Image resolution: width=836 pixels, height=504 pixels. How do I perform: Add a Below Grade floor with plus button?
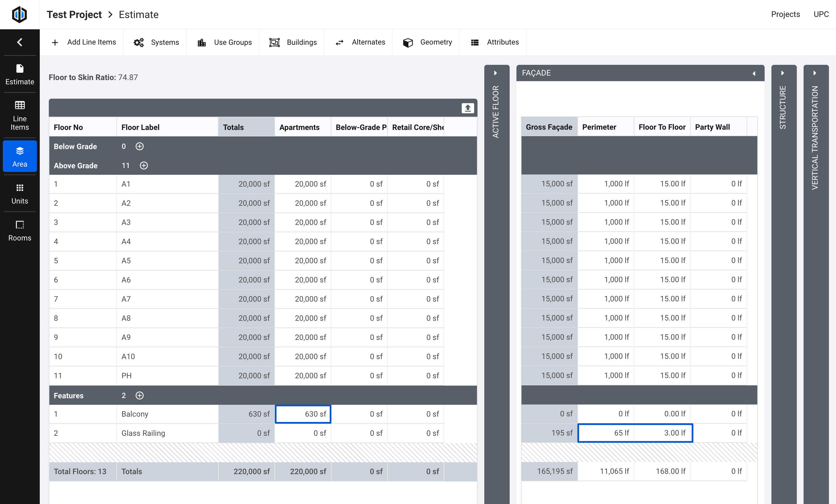[x=139, y=146]
